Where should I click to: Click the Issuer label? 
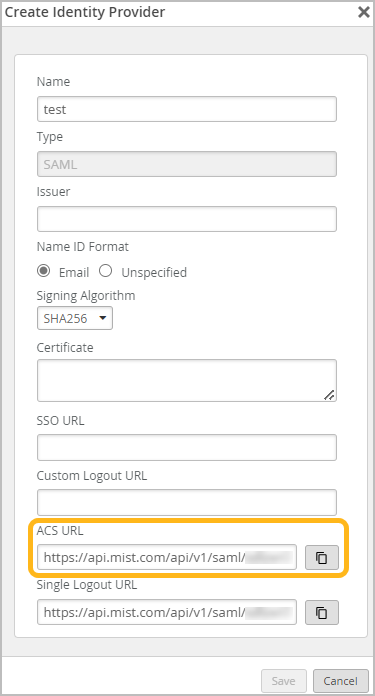[x=54, y=192]
